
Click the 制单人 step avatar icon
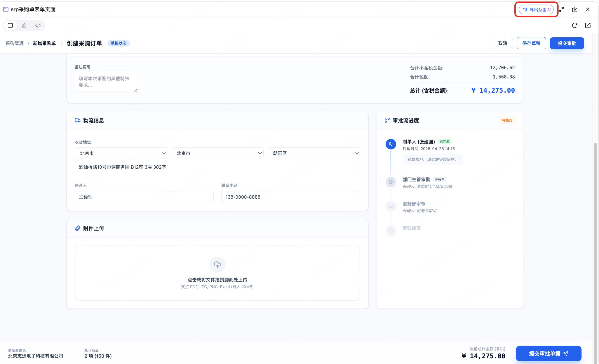391,144
